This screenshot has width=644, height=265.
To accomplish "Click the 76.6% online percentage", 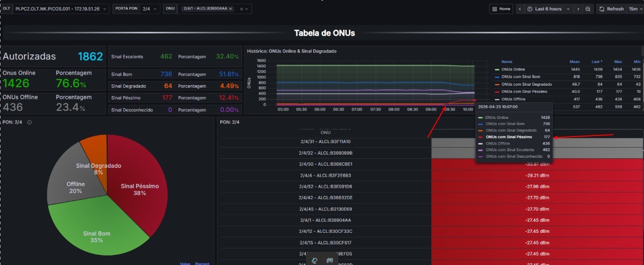I will coord(71,83).
